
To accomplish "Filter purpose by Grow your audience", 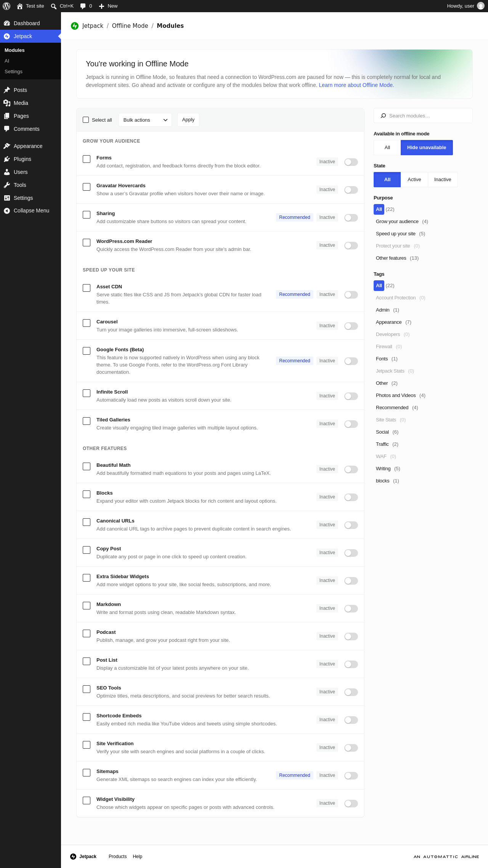I will (x=397, y=222).
